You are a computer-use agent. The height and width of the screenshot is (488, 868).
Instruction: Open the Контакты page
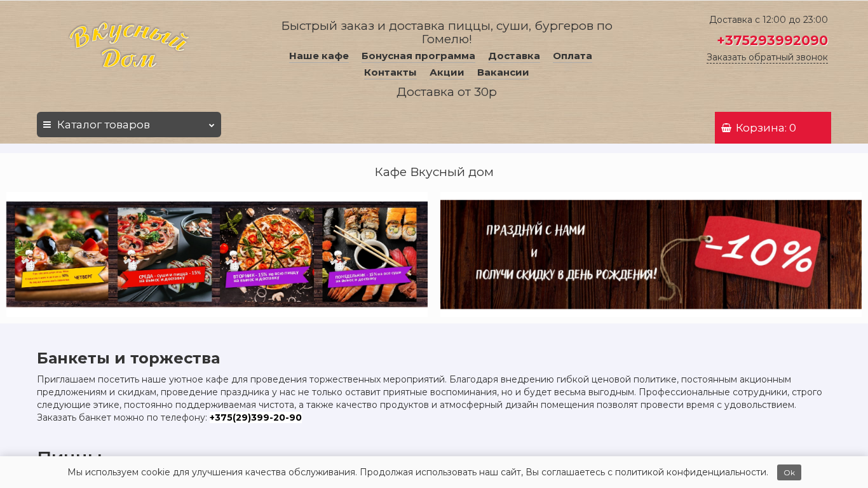[x=390, y=72]
